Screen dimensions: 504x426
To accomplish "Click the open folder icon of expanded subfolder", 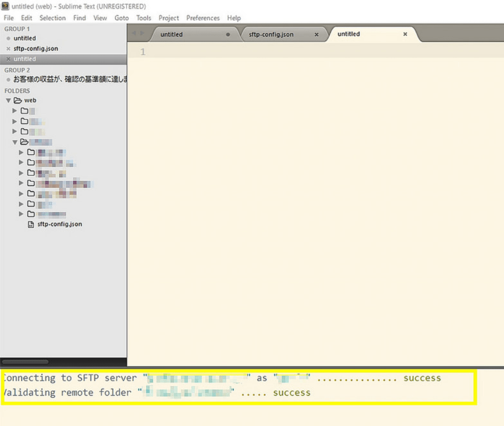I will [x=24, y=142].
